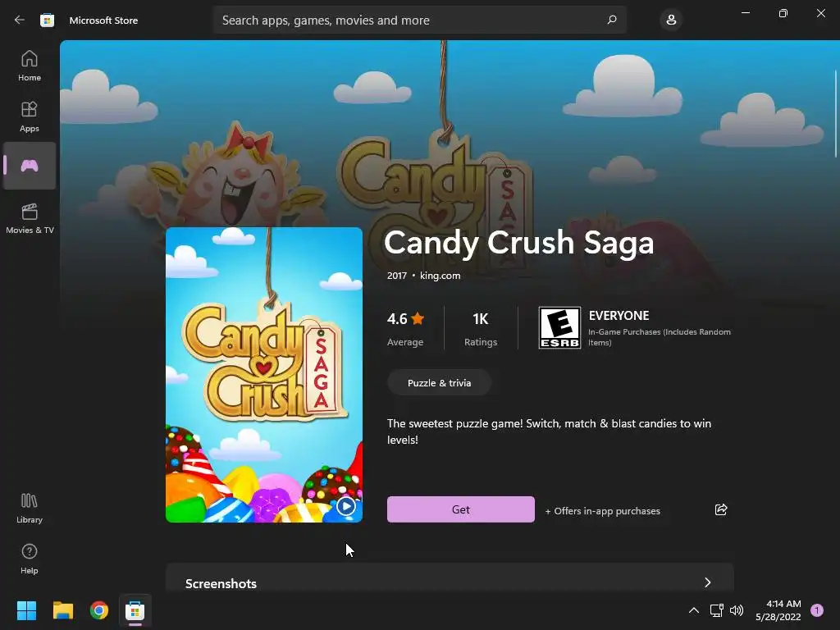Click the '+ Offers in-app purchases' text
The image size is (840, 630).
603,511
